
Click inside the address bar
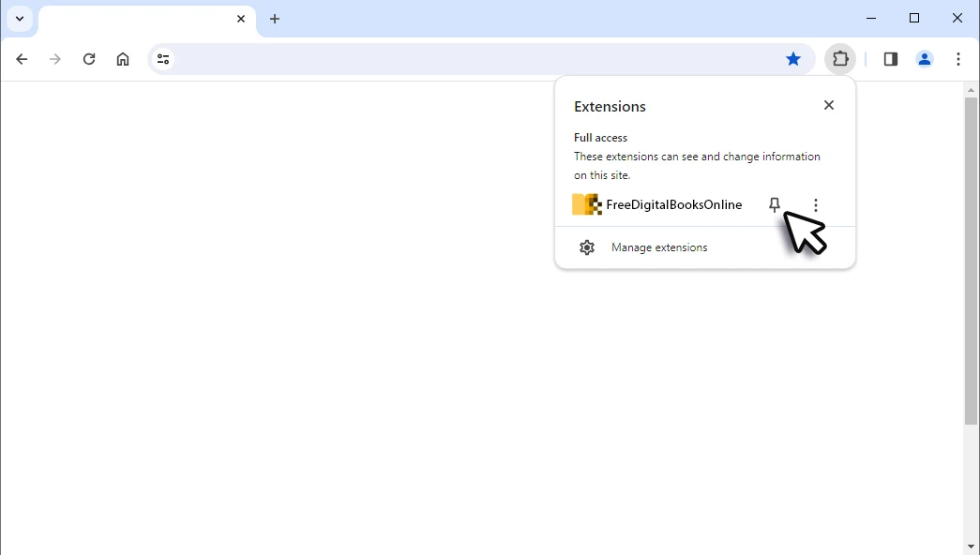(422, 58)
